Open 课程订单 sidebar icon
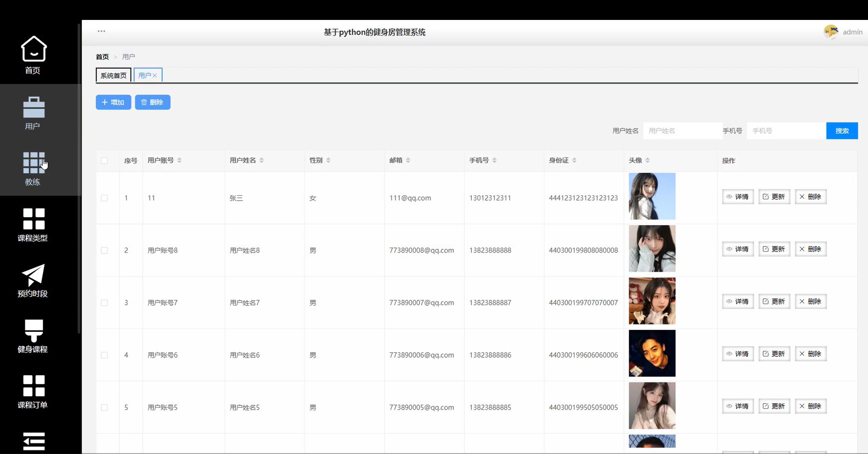Viewport: 868px width, 454px height. coord(33,386)
